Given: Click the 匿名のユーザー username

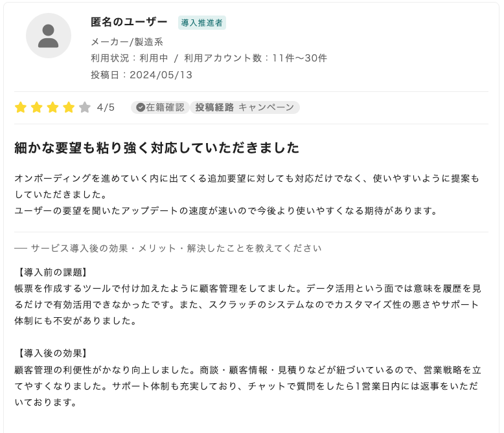Looking at the screenshot, I should 129,22.
